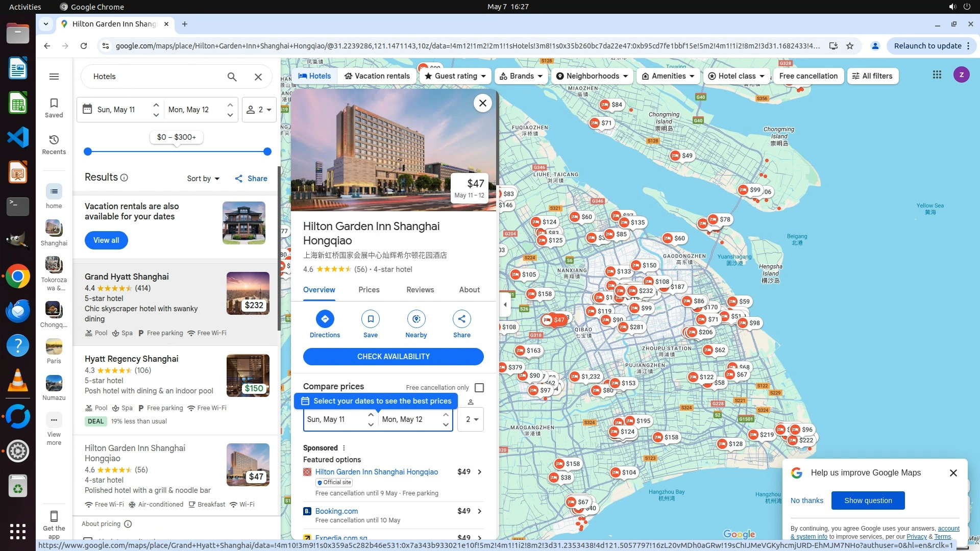Collapse the side panel arrow

coord(505,305)
